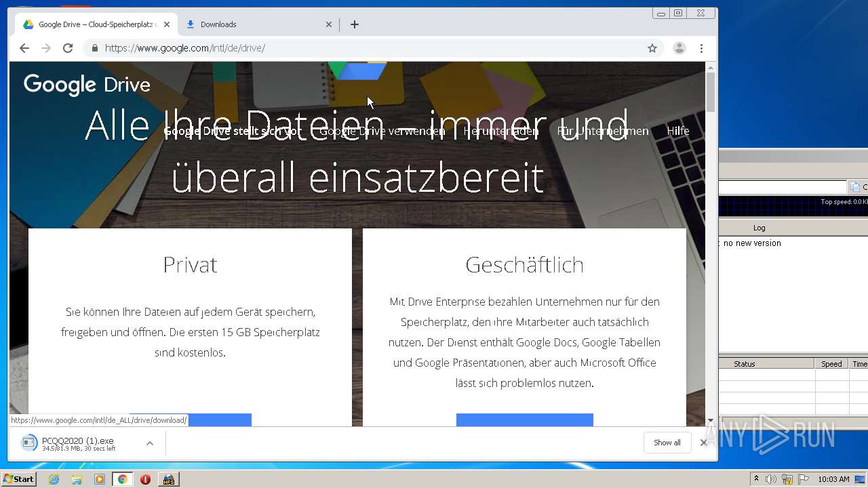The image size is (868, 488).
Task: Click the PCQQ2020 (1).exe download item
Action: [78, 443]
